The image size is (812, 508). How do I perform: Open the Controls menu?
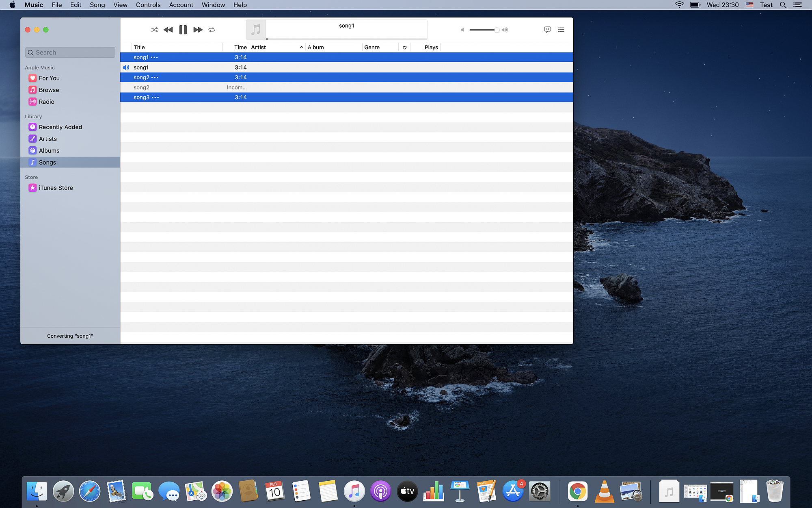[148, 5]
